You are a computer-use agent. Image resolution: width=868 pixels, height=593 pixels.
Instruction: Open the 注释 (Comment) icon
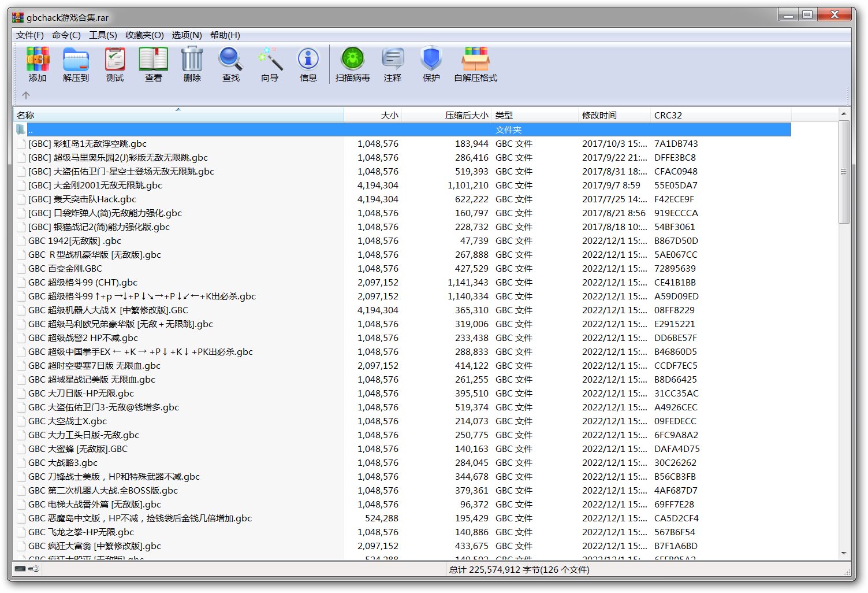(x=393, y=59)
